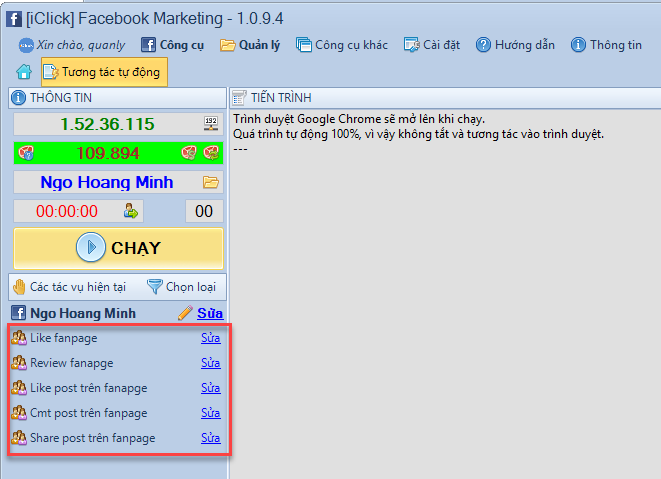Viewport: 661px width, 479px height.
Task: Click the Like fanpage task icon
Action: (19, 338)
